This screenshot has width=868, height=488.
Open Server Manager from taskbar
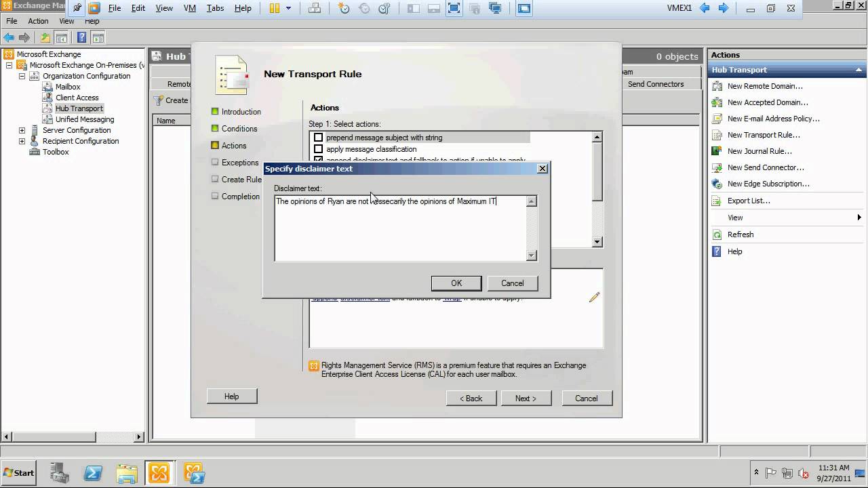click(60, 472)
